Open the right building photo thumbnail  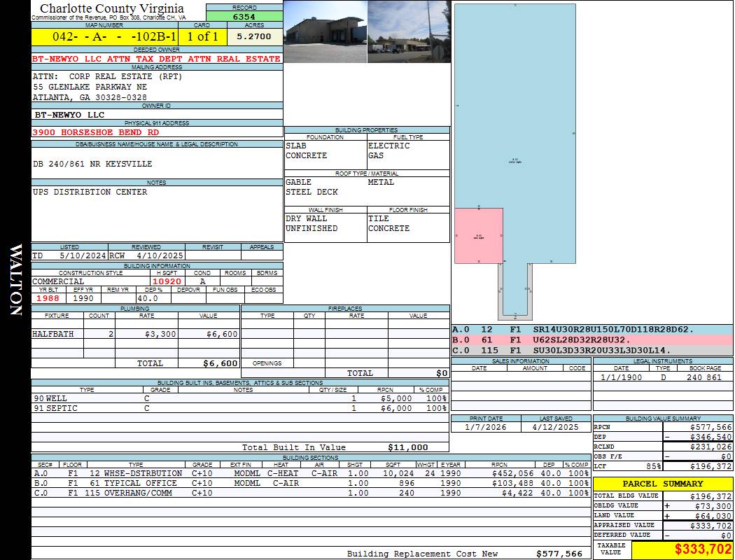click(408, 32)
